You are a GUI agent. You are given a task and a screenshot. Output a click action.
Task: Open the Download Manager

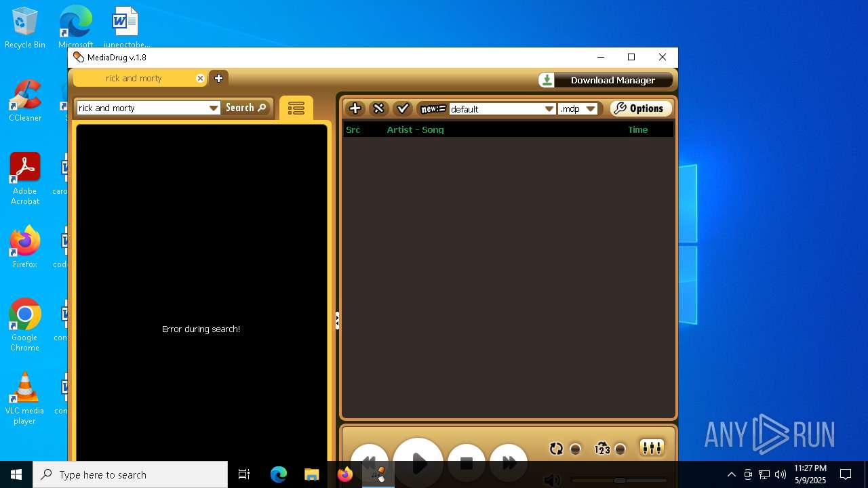point(606,80)
